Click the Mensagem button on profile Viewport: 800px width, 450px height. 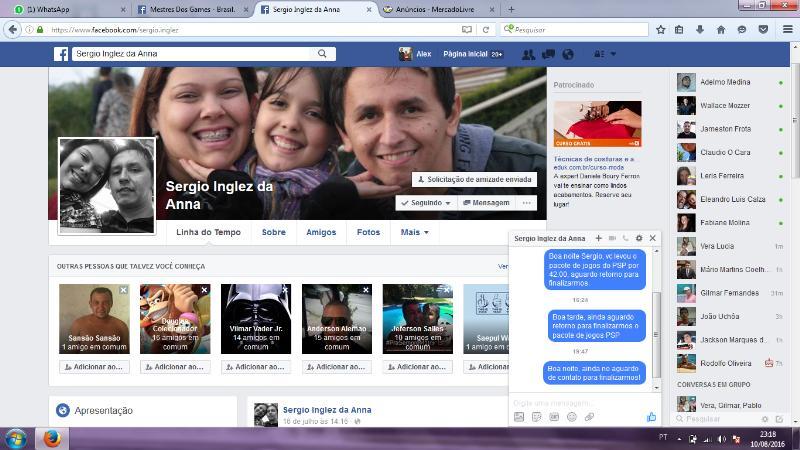(485, 202)
